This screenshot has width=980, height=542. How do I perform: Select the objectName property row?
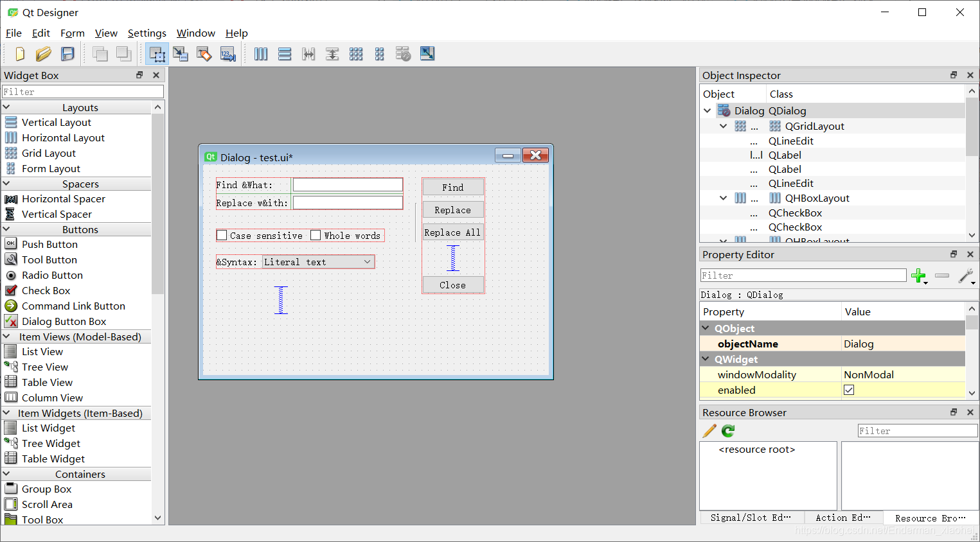(832, 344)
